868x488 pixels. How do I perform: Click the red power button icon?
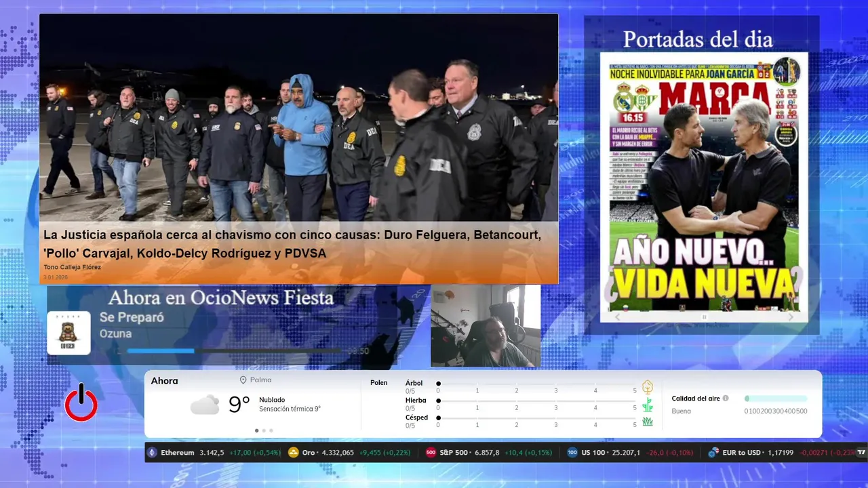pos(81,403)
